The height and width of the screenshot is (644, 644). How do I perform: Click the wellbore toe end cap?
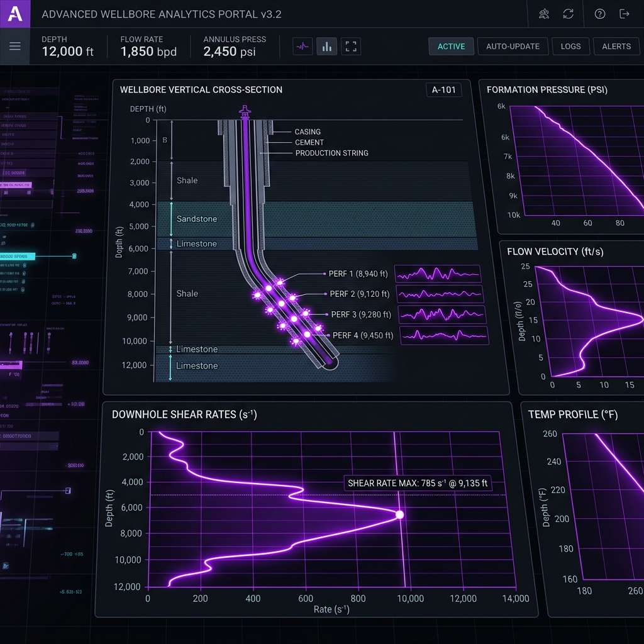coord(331,362)
